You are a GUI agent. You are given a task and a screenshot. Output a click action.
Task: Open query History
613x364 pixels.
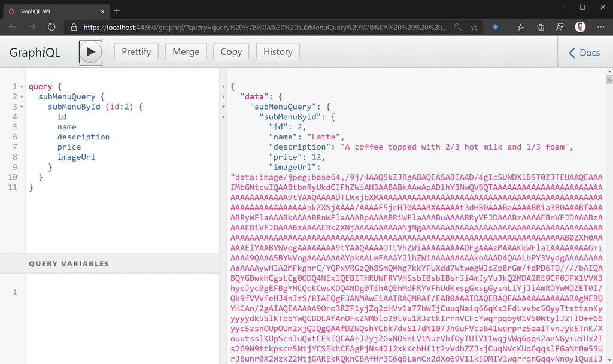277,51
